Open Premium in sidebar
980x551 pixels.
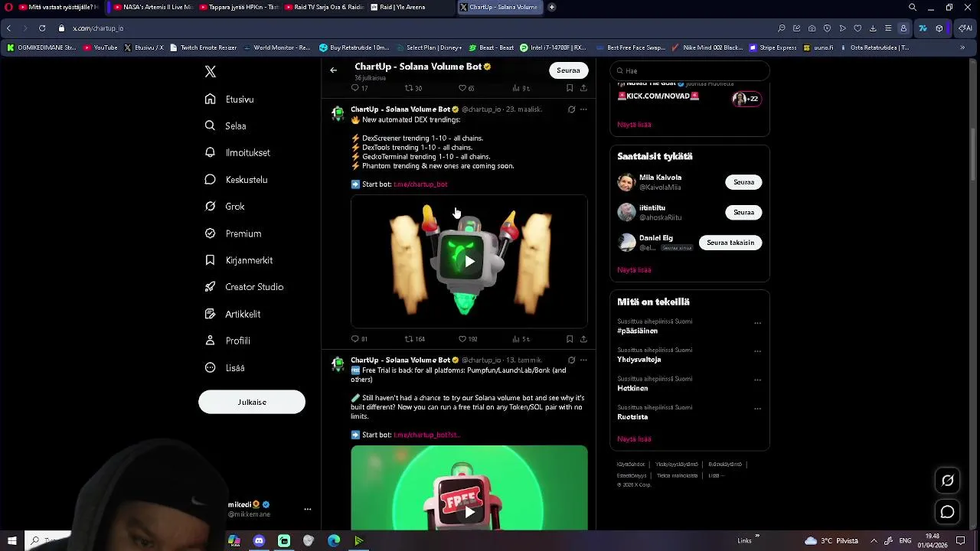coord(233,233)
